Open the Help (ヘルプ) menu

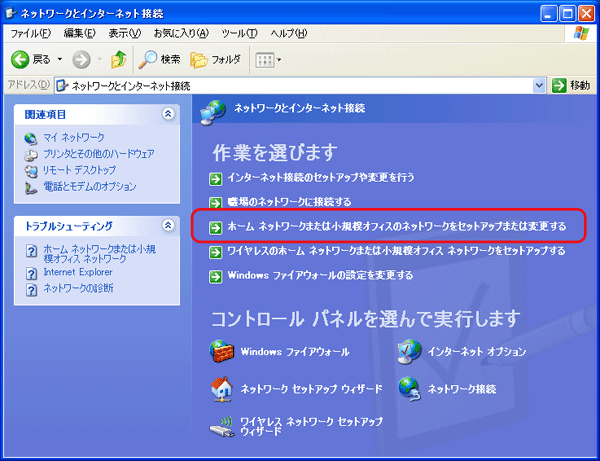[x=289, y=33]
